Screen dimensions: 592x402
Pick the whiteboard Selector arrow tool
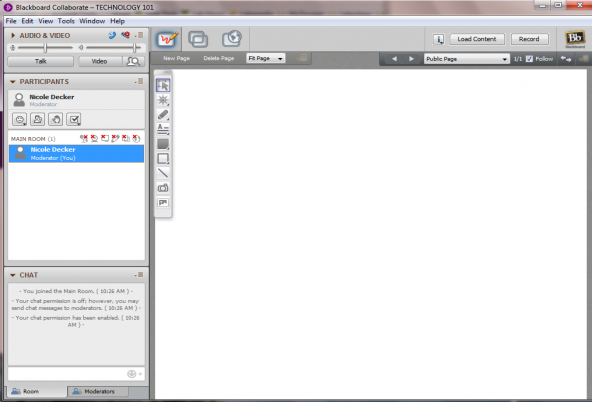pos(163,85)
